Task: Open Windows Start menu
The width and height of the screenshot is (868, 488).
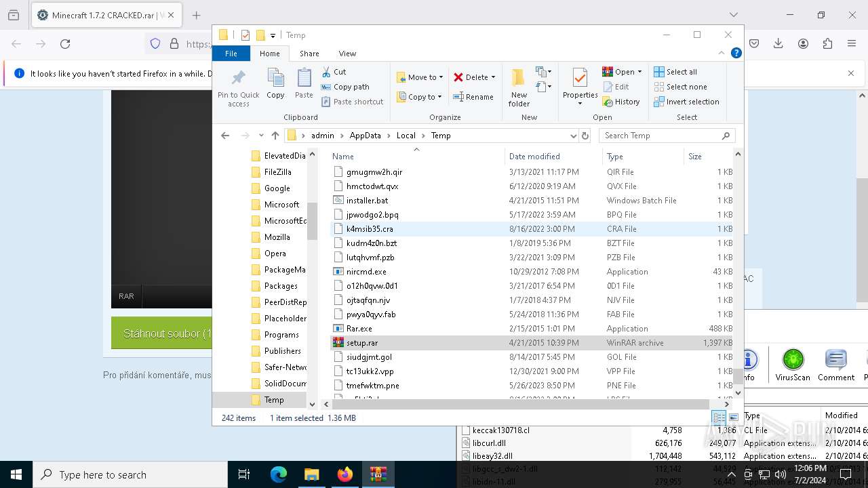Action: coord(16,474)
